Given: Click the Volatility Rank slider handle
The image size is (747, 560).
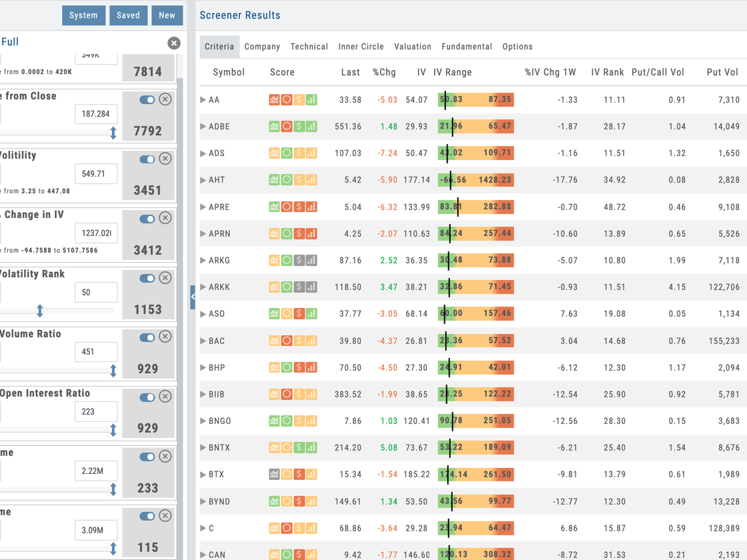Looking at the screenshot, I should point(40,311).
